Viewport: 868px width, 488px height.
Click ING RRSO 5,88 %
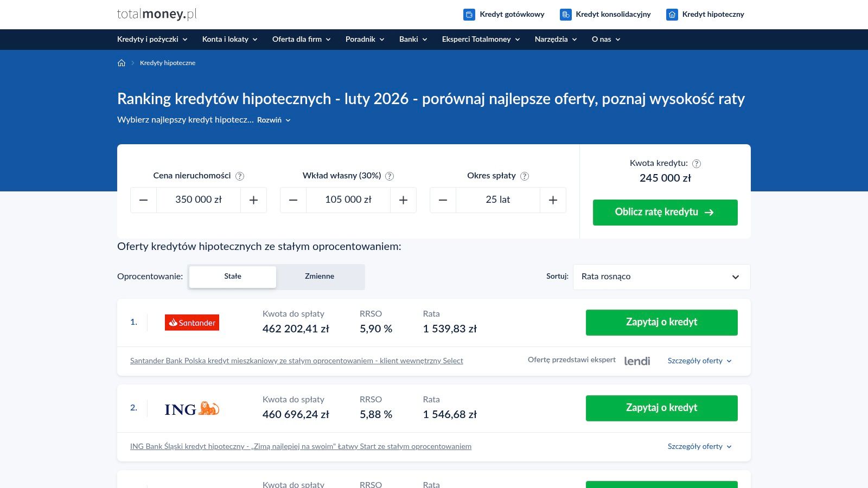(x=376, y=415)
